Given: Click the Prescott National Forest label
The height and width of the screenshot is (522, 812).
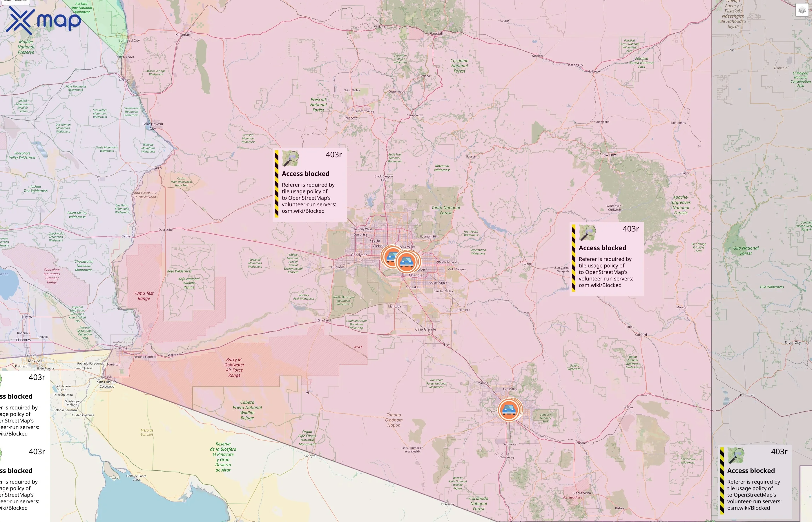Looking at the screenshot, I should tap(318, 105).
